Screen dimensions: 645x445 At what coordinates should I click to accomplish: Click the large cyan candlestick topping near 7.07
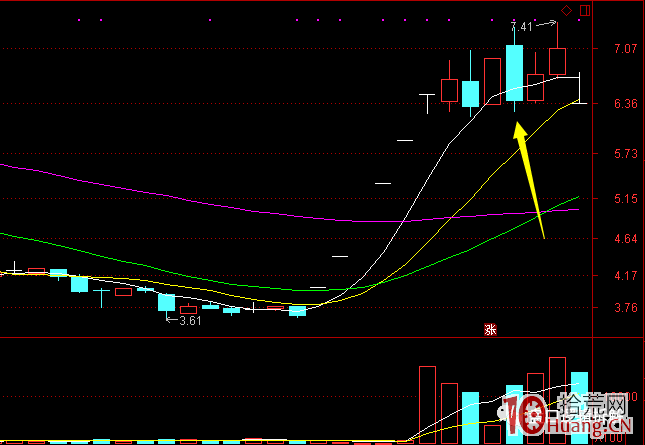[x=514, y=73]
